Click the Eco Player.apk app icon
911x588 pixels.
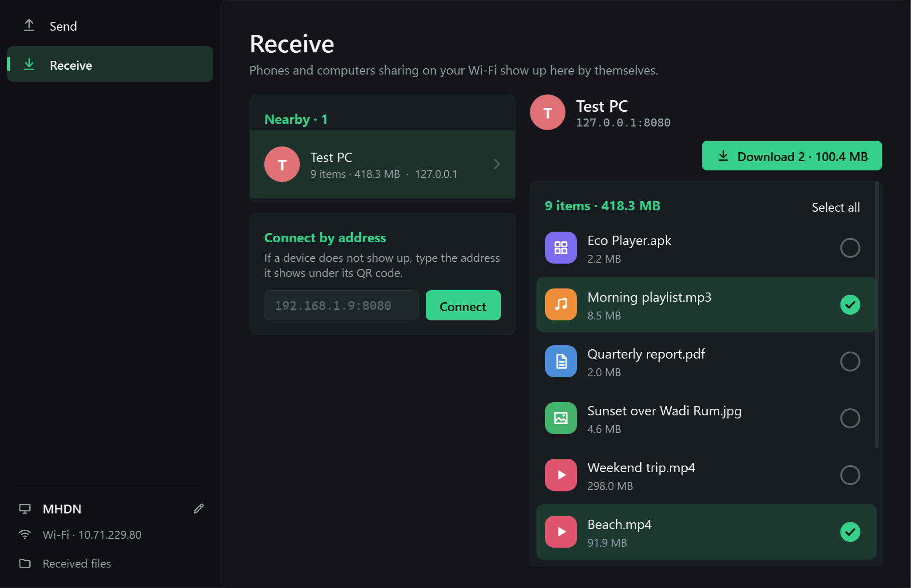[x=561, y=248]
